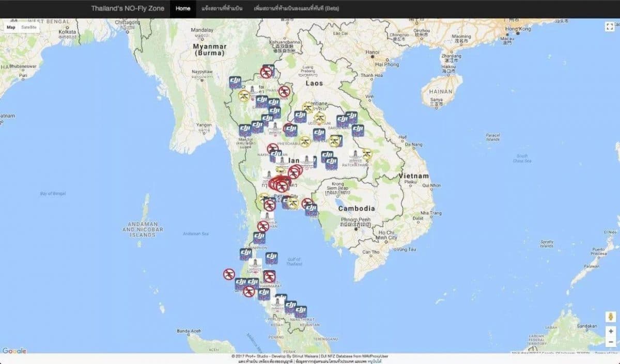Open the DJI NFZ marker at Mae Sot
The height and width of the screenshot is (364, 620).
tap(245, 130)
